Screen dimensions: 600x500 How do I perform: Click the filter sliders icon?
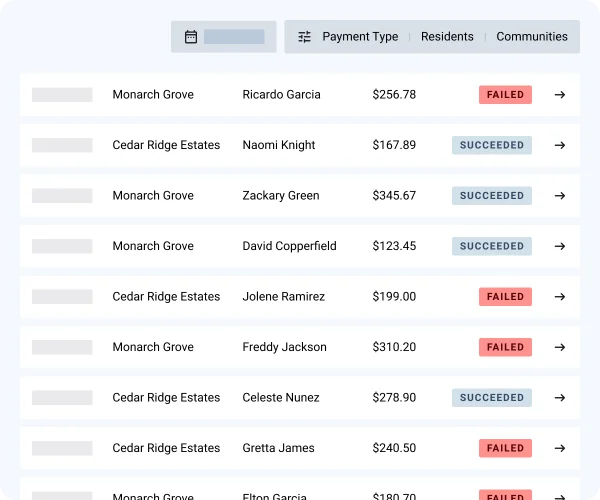point(305,37)
